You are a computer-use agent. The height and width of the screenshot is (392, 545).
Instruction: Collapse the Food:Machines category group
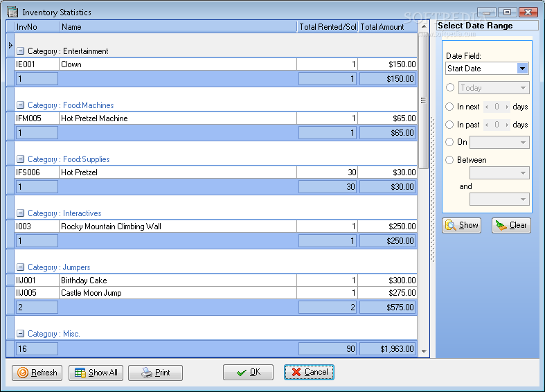point(21,105)
